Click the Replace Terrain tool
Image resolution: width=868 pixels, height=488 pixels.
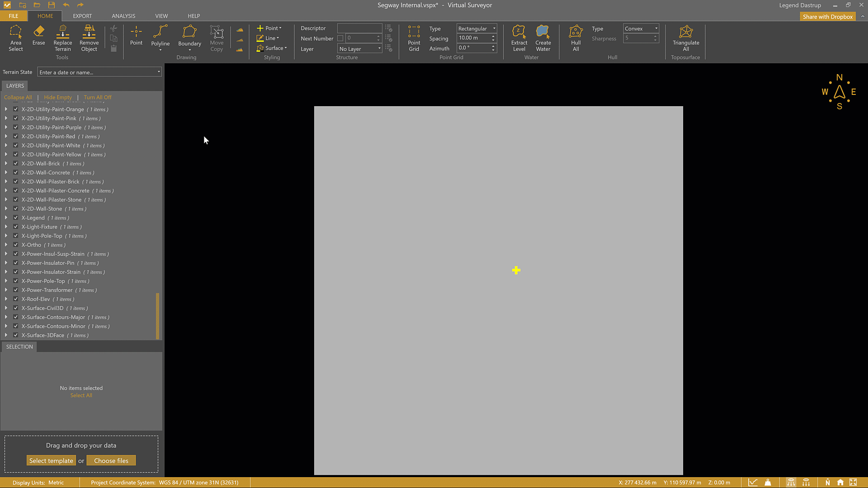coord(63,38)
